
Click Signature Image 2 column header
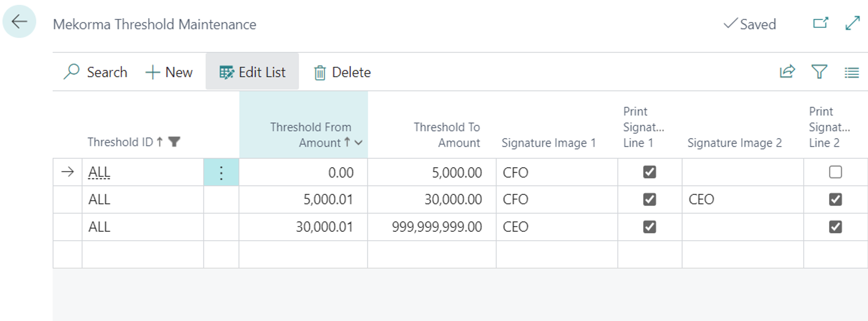(734, 143)
